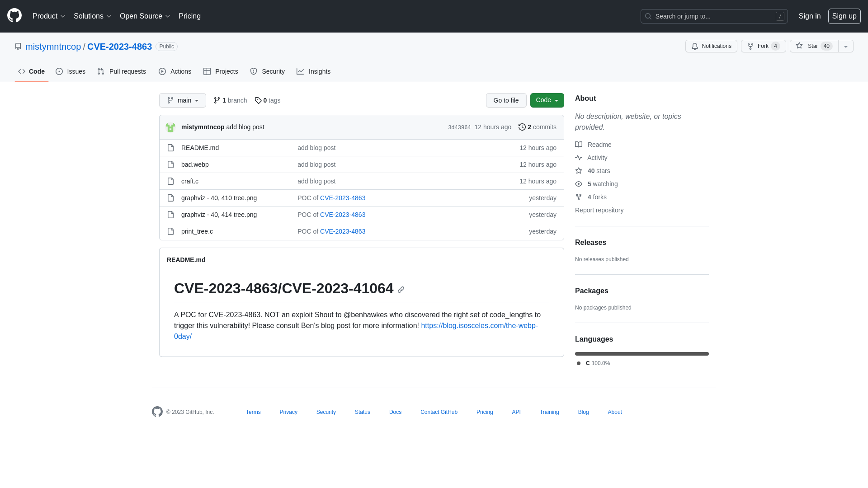This screenshot has width=868, height=488.
Task: Click Pricing in the top navigation
Action: 189,16
